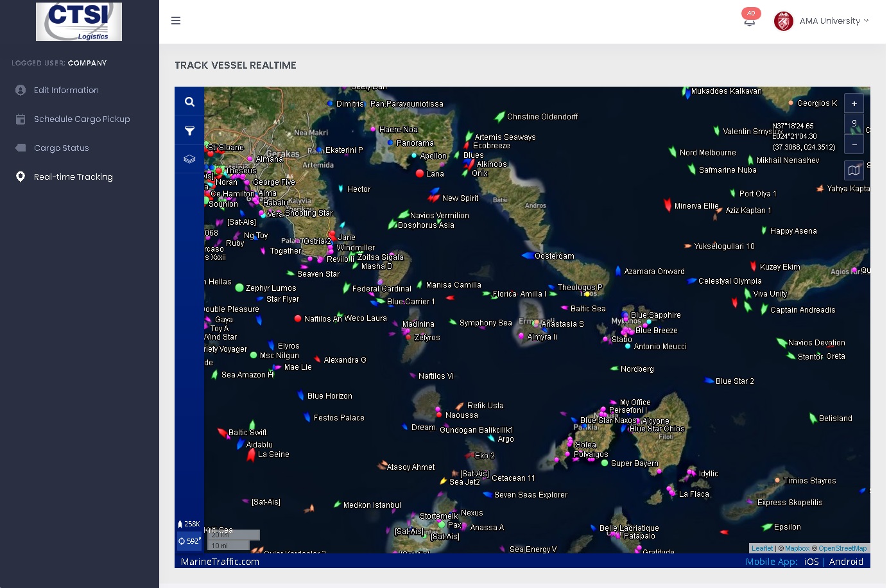Viewport: 889px width, 588px height.
Task: Open the map search tool
Action: click(x=189, y=101)
